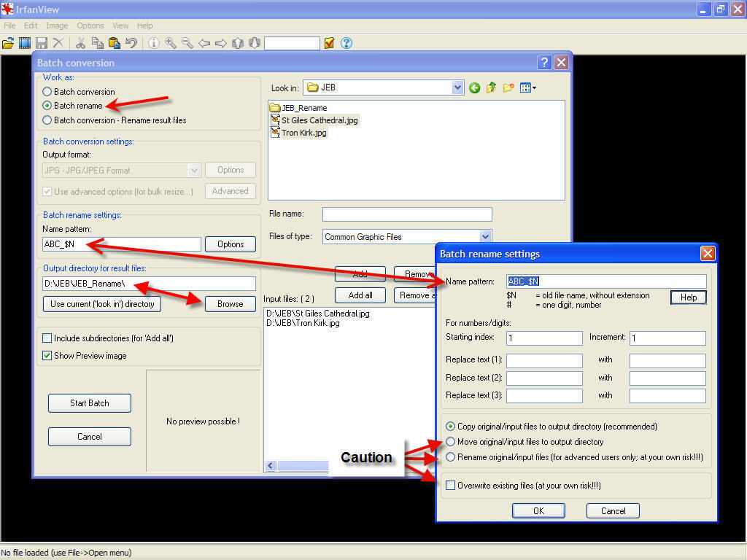Go up one folder level icon
Image resolution: width=747 pixels, height=560 pixels.
pos(492,87)
